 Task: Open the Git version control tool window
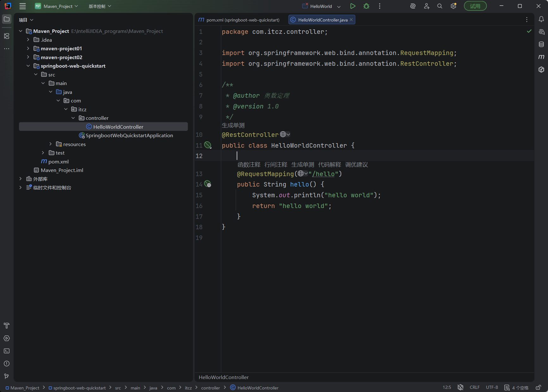(7, 376)
